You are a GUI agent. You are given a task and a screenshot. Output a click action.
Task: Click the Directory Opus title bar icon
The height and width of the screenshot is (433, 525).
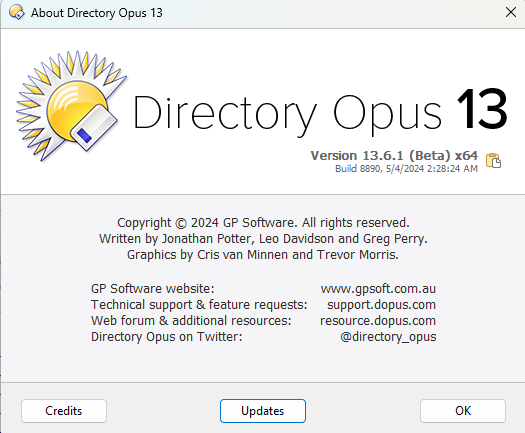click(x=17, y=12)
